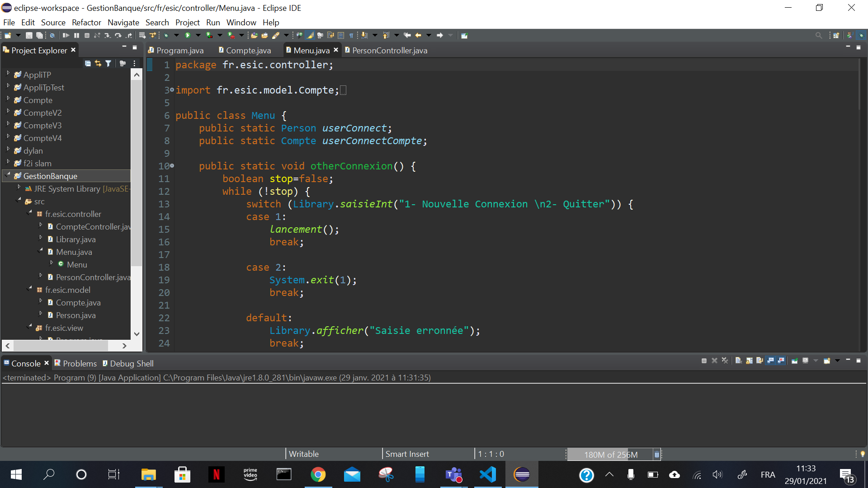868x488 pixels.
Task: Select Person.java in Project Explorer
Action: click(x=75, y=315)
